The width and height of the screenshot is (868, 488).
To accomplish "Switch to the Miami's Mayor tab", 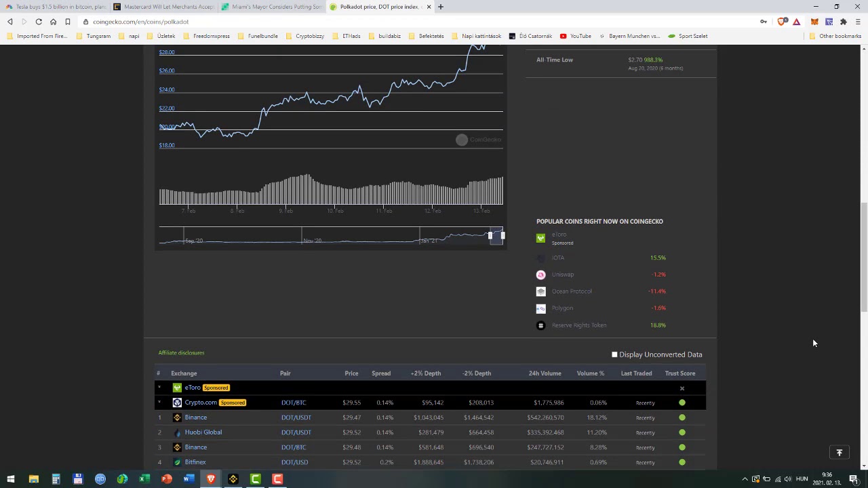I will [x=271, y=7].
